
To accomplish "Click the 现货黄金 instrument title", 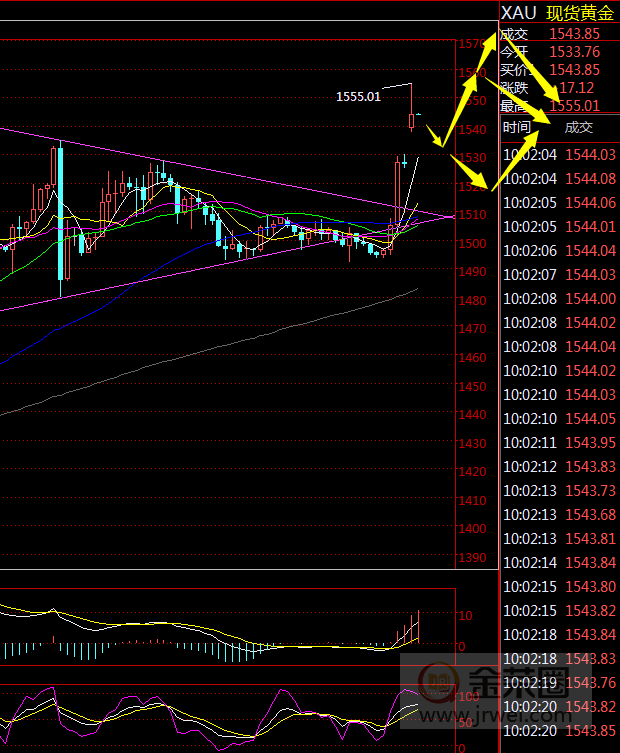I will coord(580,12).
